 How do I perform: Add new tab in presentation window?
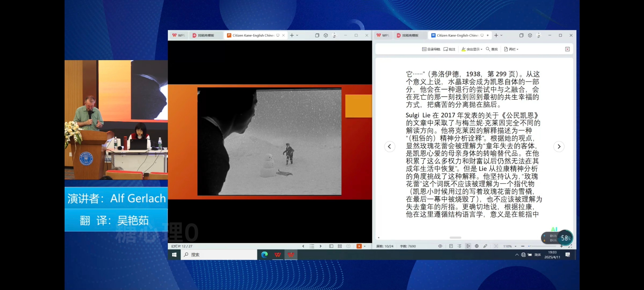tap(292, 35)
